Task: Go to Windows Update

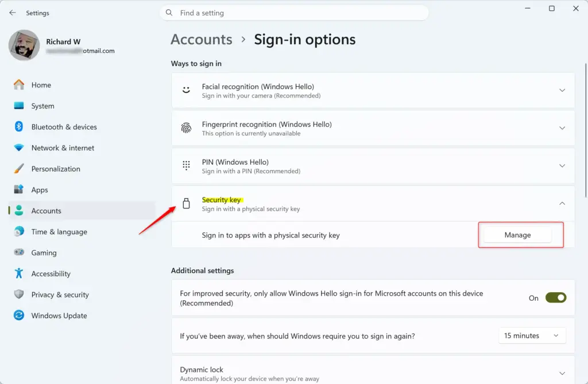Action: click(82, 316)
